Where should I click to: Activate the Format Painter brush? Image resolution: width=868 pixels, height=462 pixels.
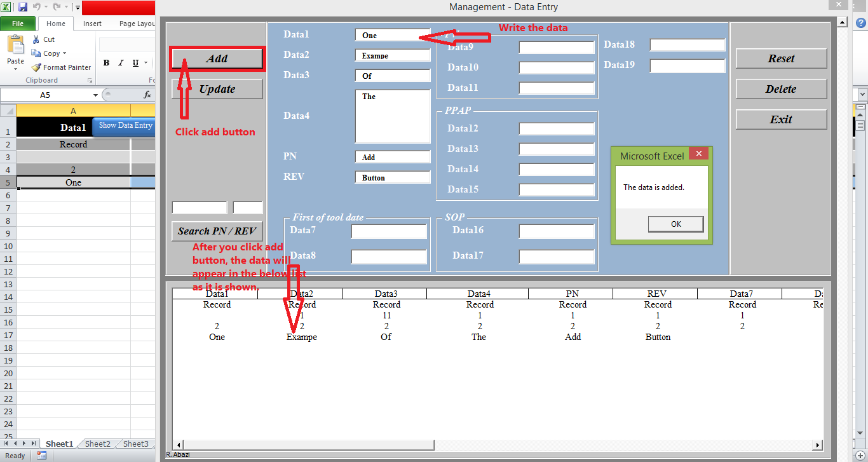coord(36,67)
